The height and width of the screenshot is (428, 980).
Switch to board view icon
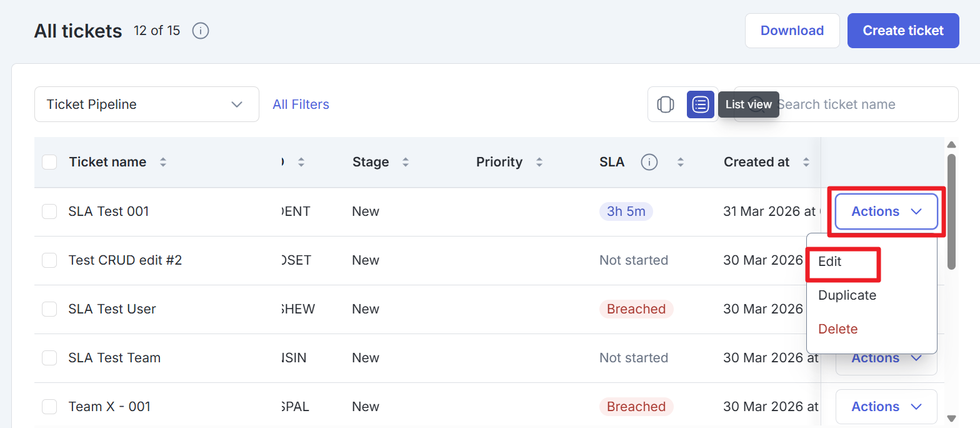click(x=666, y=104)
